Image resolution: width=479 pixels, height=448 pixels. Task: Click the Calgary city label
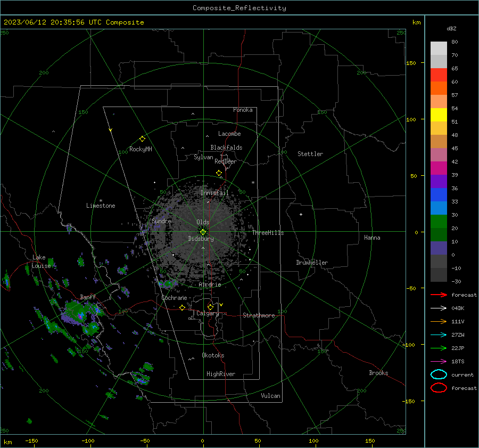tap(208, 313)
